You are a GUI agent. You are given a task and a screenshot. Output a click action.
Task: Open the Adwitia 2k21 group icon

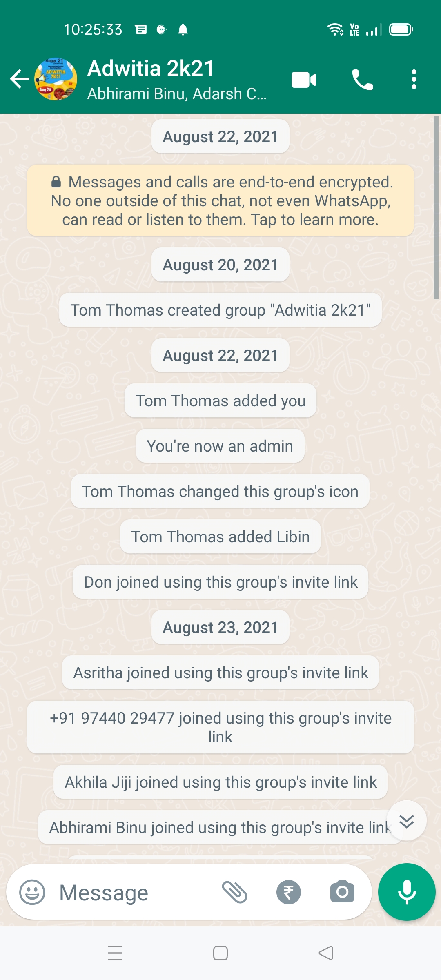[56, 79]
